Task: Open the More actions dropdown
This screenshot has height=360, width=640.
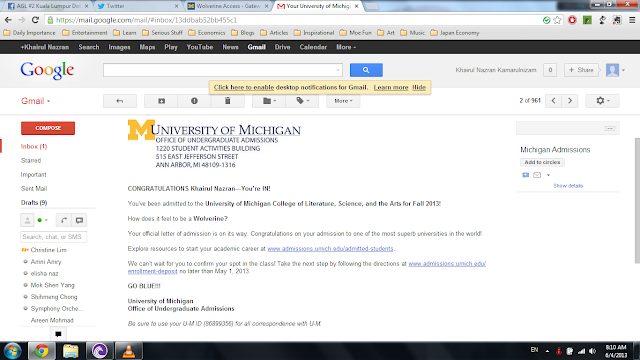Action: pos(343,101)
